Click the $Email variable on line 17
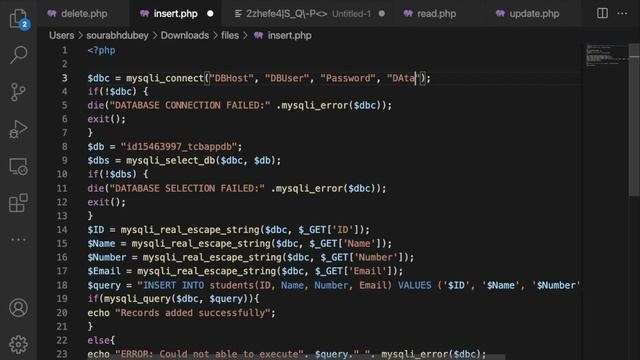 pos(104,271)
